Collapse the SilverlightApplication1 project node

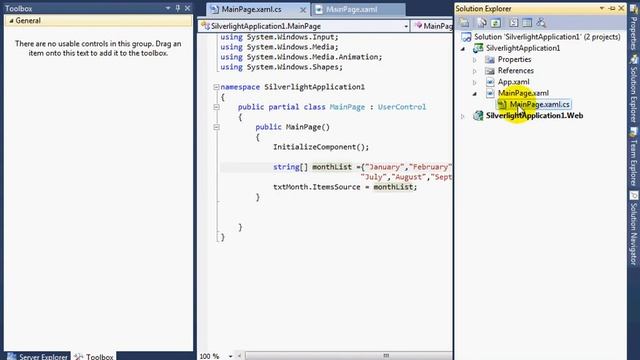click(x=463, y=49)
